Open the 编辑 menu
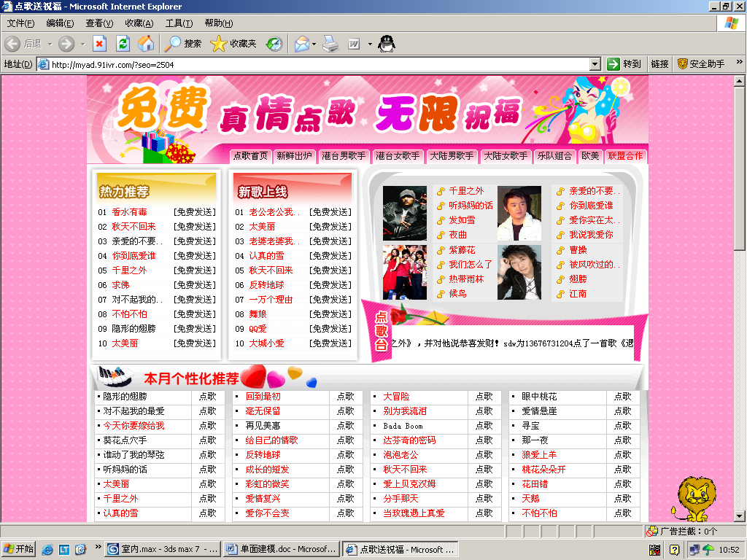The width and height of the screenshot is (747, 560). pyautogui.click(x=60, y=23)
